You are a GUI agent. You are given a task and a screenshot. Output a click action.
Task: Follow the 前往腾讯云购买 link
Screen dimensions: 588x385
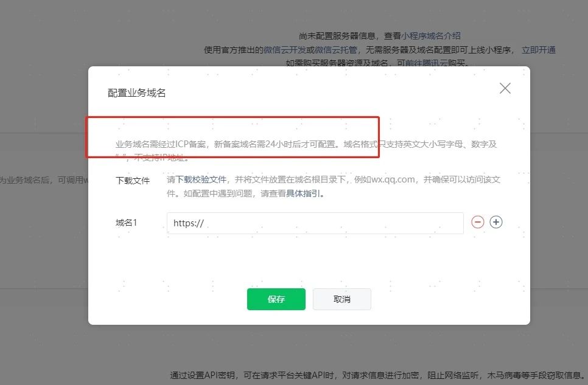(x=431, y=63)
